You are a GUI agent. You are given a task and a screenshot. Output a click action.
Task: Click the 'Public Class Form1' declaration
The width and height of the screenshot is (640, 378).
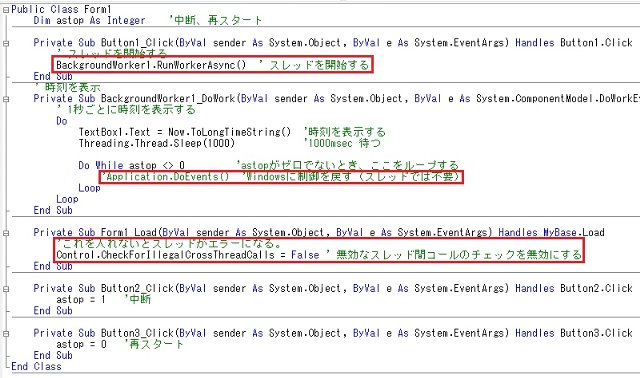[x=61, y=9]
